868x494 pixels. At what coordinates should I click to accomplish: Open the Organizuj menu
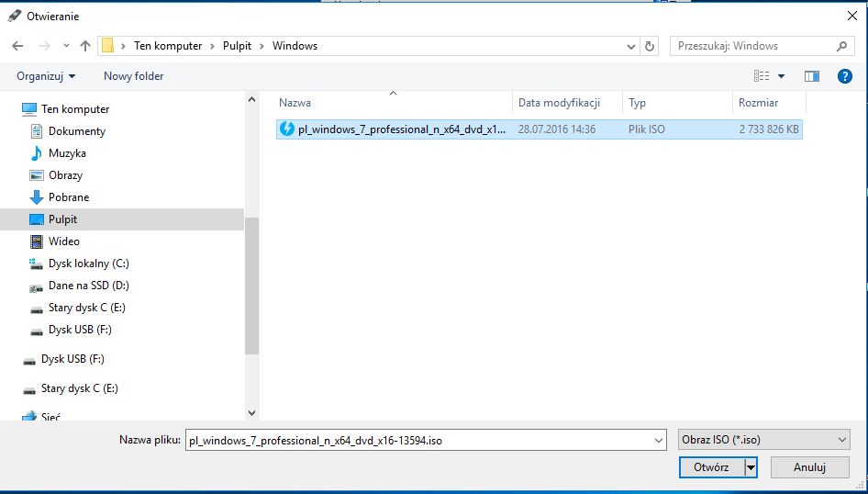point(46,76)
